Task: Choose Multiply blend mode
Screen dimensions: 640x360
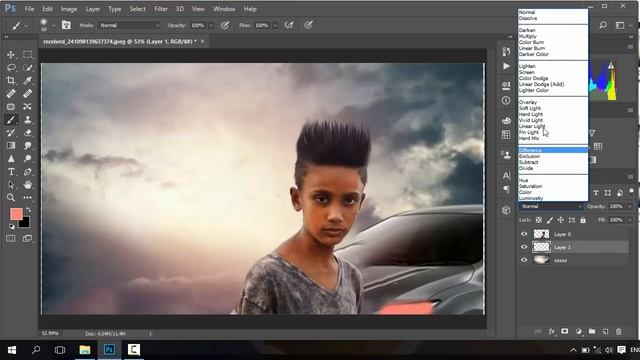Action: (528, 36)
